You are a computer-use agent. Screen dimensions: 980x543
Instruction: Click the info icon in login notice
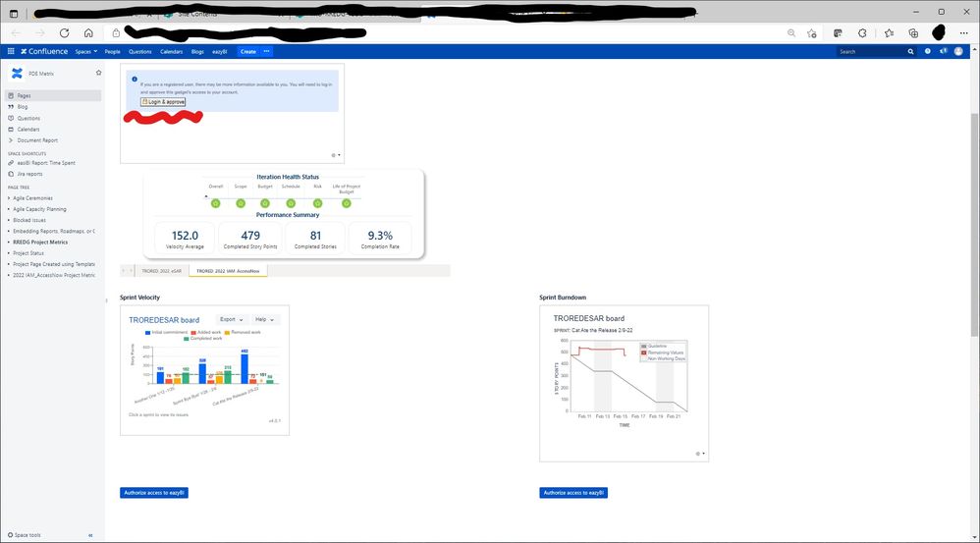pos(135,80)
